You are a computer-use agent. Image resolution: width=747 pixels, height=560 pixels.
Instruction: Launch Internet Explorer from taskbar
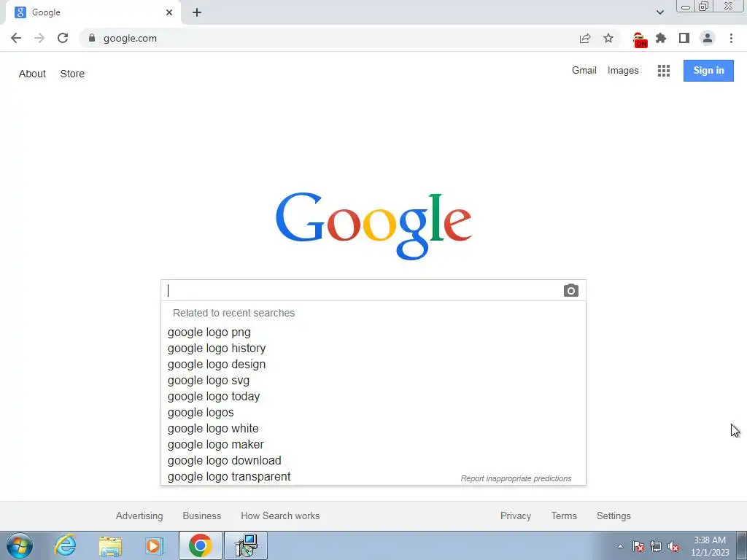pyautogui.click(x=65, y=545)
